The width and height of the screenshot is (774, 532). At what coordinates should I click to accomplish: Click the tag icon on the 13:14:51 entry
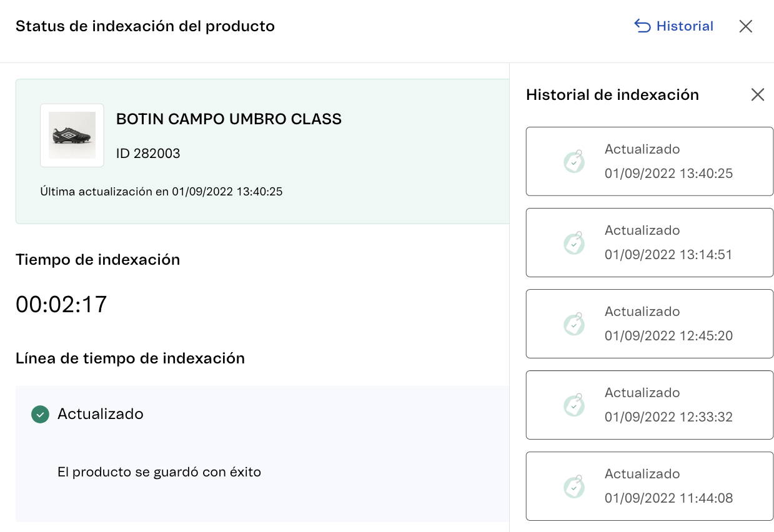coord(574,242)
